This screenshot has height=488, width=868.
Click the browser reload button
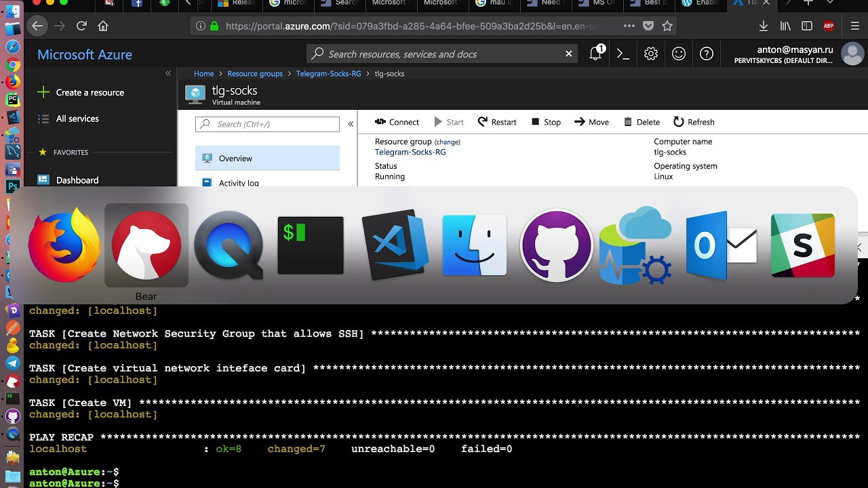click(x=81, y=26)
